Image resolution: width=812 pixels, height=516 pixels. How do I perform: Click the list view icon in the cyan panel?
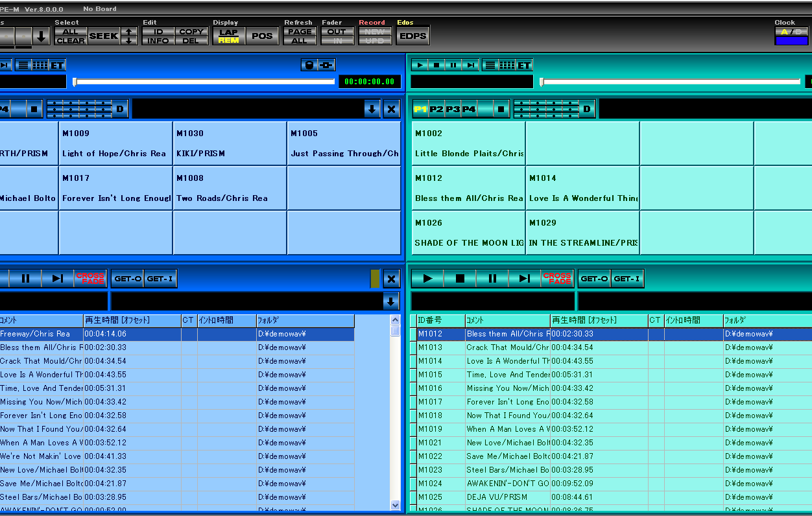(x=490, y=65)
